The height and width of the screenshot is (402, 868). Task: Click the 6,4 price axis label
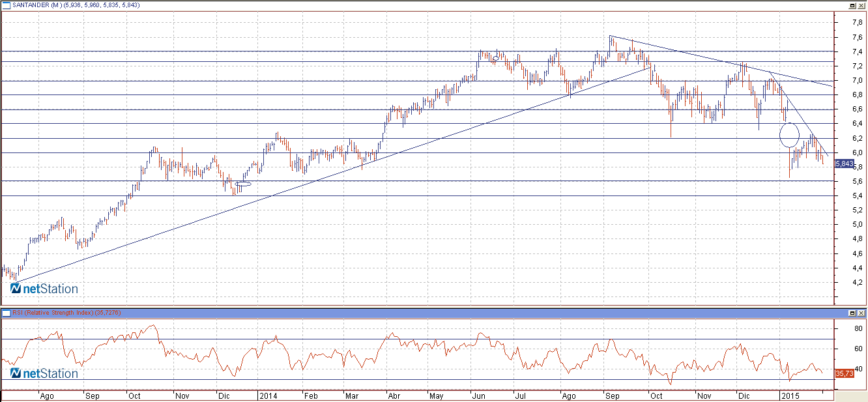[x=858, y=124]
